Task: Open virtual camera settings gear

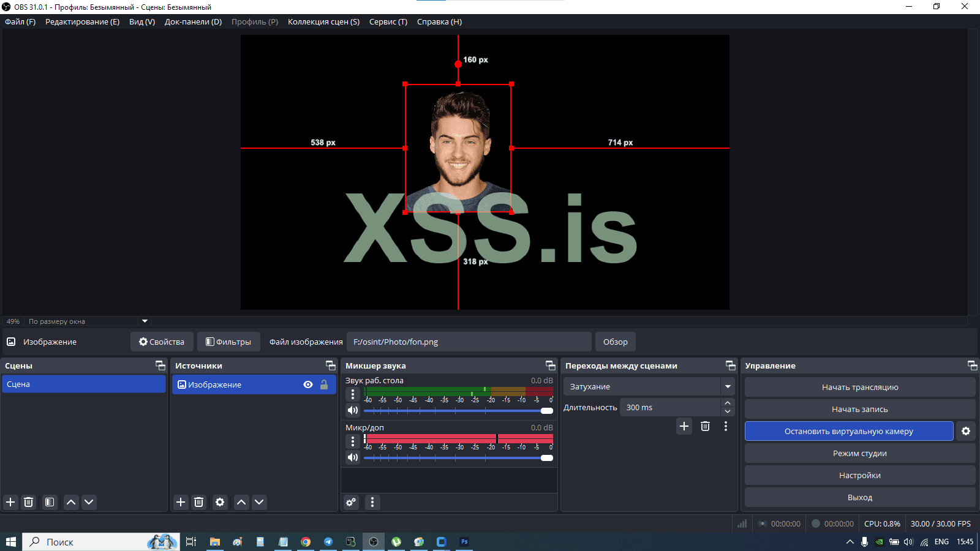Action: [966, 431]
